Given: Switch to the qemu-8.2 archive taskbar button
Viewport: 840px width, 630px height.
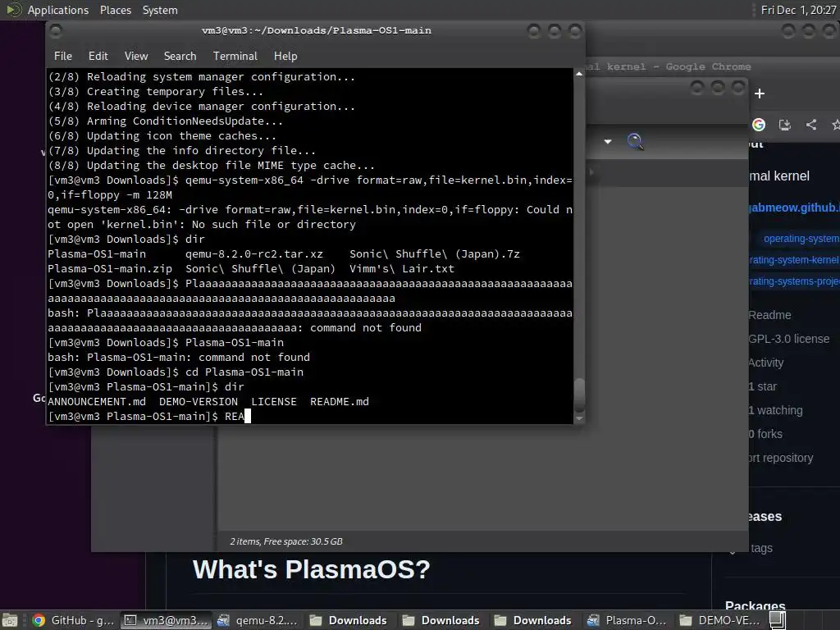Looking at the screenshot, I should (258, 620).
